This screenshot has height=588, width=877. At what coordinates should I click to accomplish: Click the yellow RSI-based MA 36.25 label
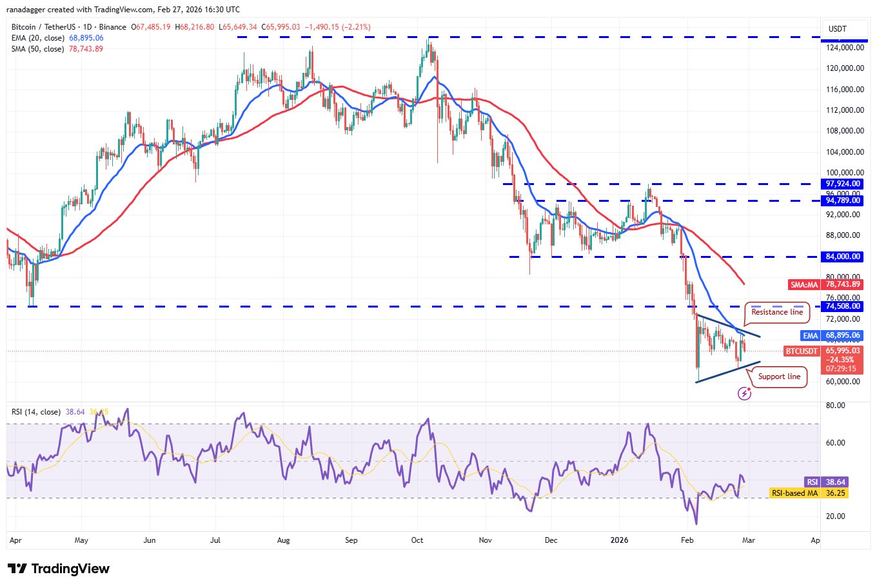point(809,493)
